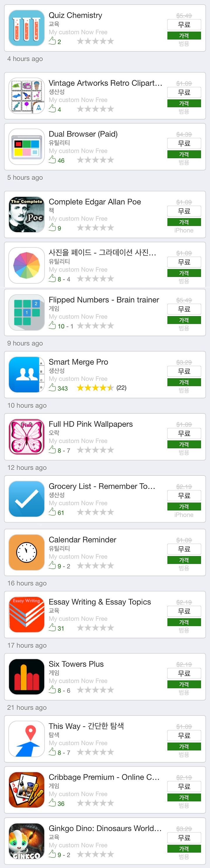Tap the star rating of Smart Merge Pro

pos(95,388)
